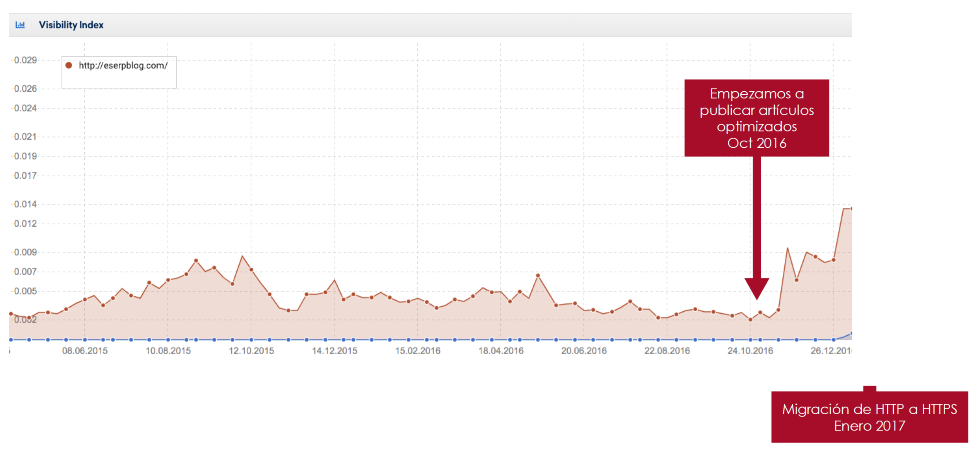Click the 10.08.2015 date axis label

coord(168,351)
